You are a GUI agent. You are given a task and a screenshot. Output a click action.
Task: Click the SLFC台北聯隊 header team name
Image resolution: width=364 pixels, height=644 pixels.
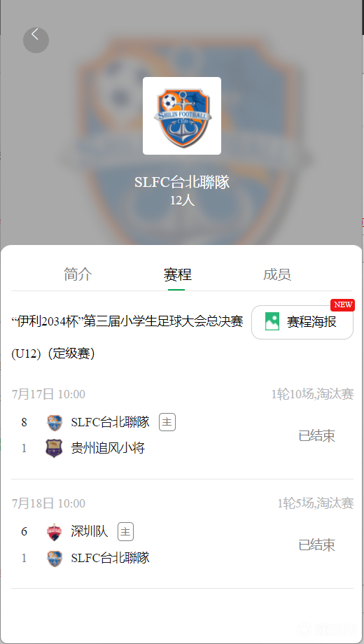click(x=182, y=182)
